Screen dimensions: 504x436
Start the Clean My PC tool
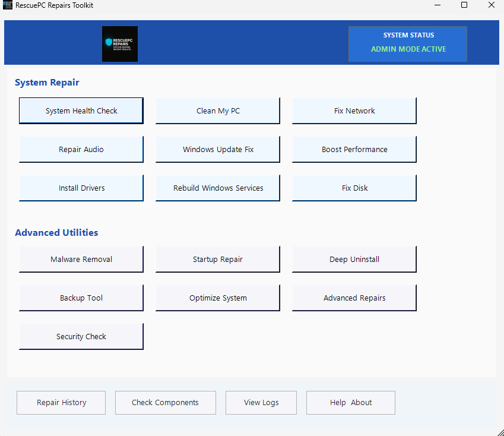(218, 110)
